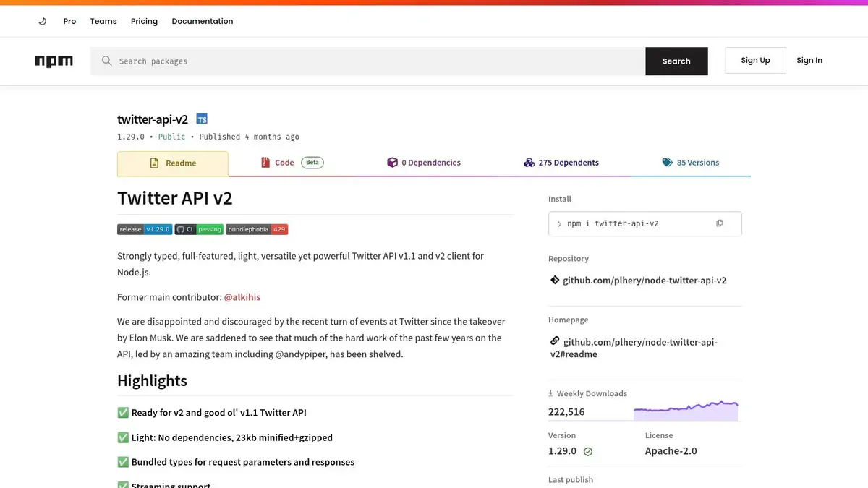Click the Dependencies cube icon
868x488 pixels.
point(392,163)
